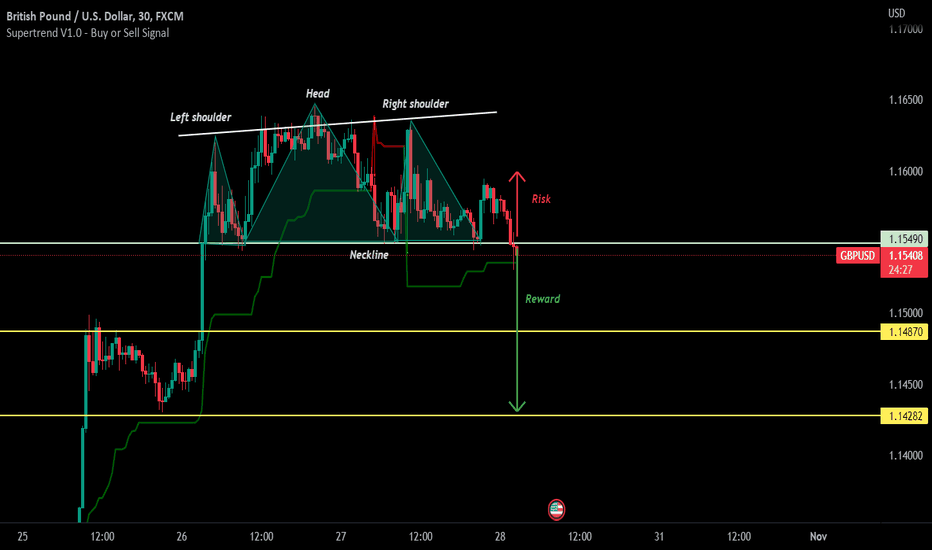
Task: Select the Head text annotation
Action: point(317,93)
